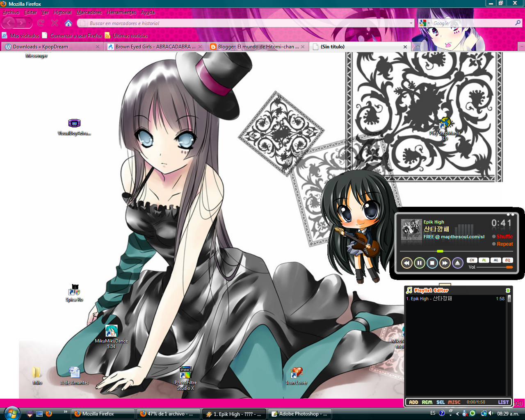Image resolution: width=525 pixels, height=420 pixels.
Task: Switch to the Brown Eyed Girls tab
Action: 155,47
